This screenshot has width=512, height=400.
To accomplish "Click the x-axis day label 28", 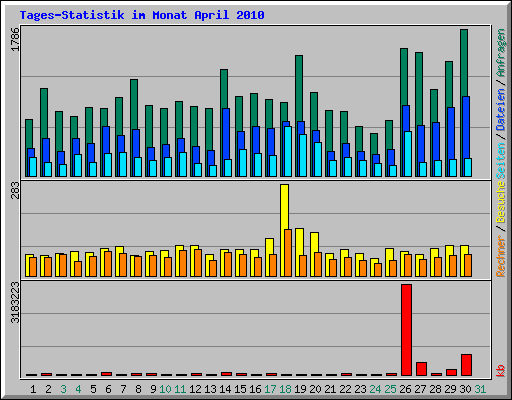I will coord(435,389).
